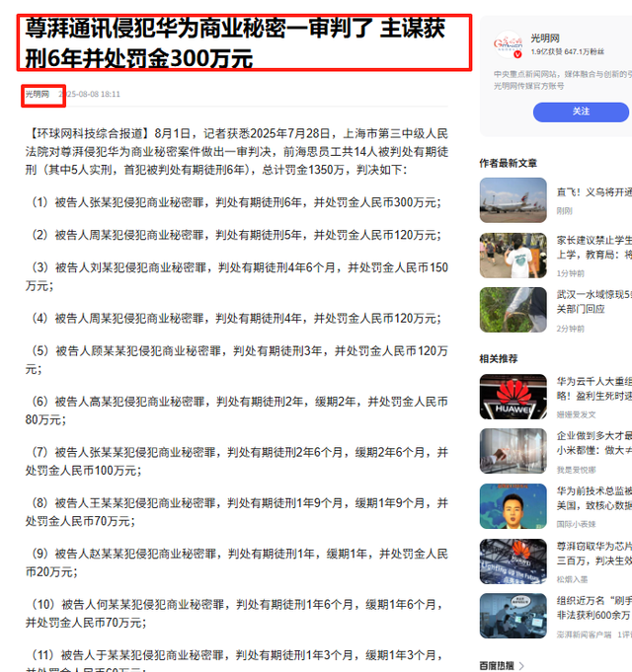Open the Huawei logo thumbnail for 华为云 article
The height and width of the screenshot is (672, 632).
click(513, 397)
